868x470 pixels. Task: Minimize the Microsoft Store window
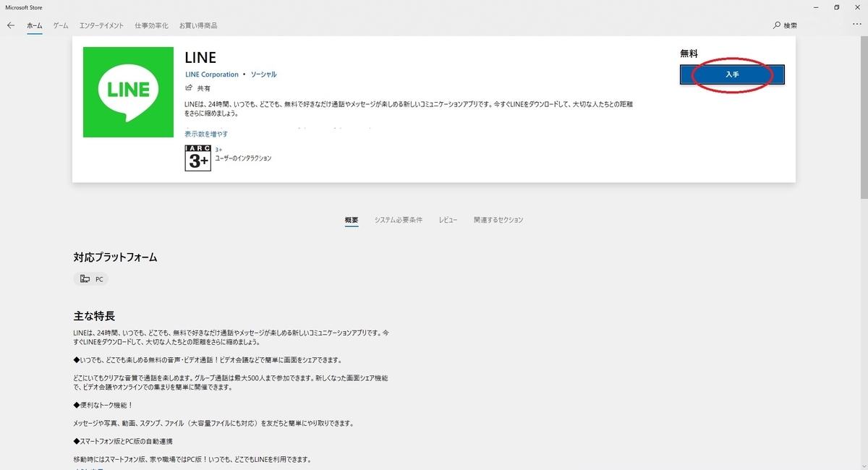817,7
